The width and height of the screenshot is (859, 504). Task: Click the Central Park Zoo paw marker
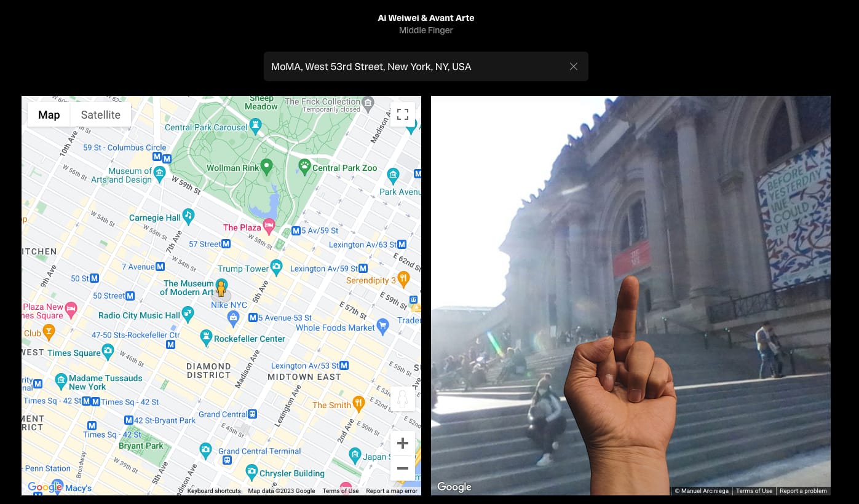click(304, 165)
